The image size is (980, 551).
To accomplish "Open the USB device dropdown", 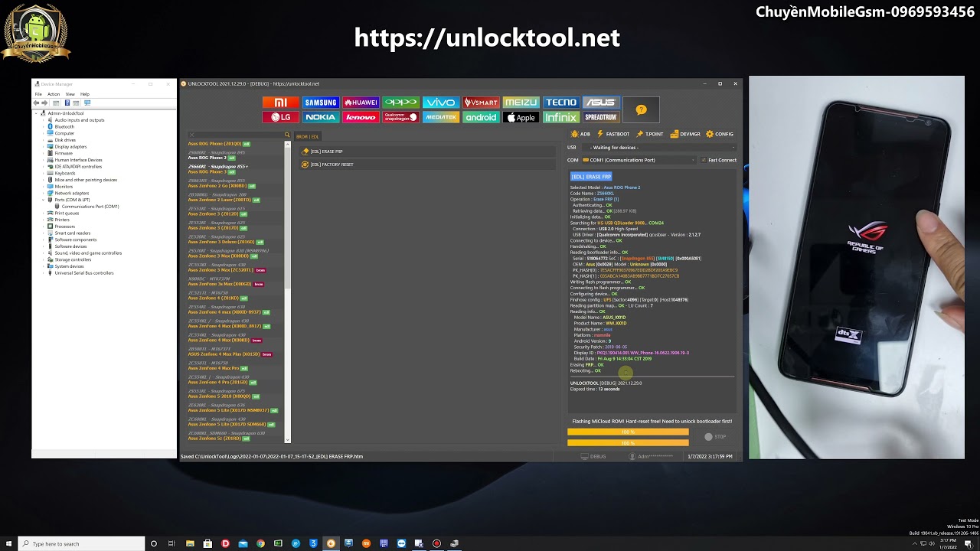I will [x=660, y=147].
